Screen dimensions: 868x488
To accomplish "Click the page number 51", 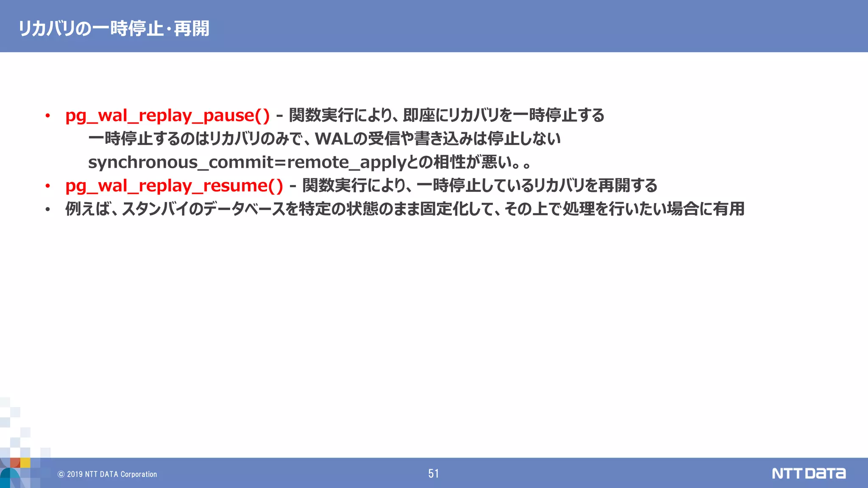I will 434,474.
